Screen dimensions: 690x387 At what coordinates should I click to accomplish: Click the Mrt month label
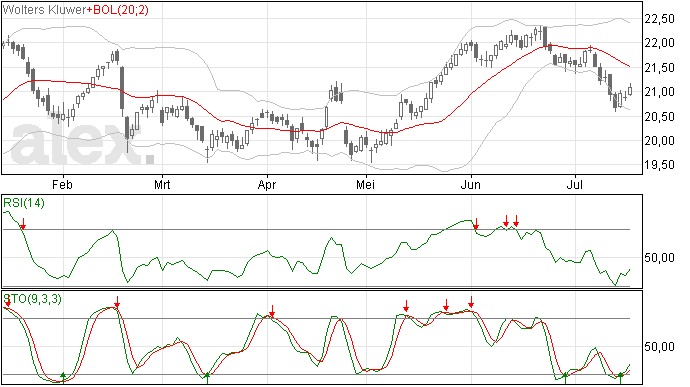pyautogui.click(x=162, y=184)
